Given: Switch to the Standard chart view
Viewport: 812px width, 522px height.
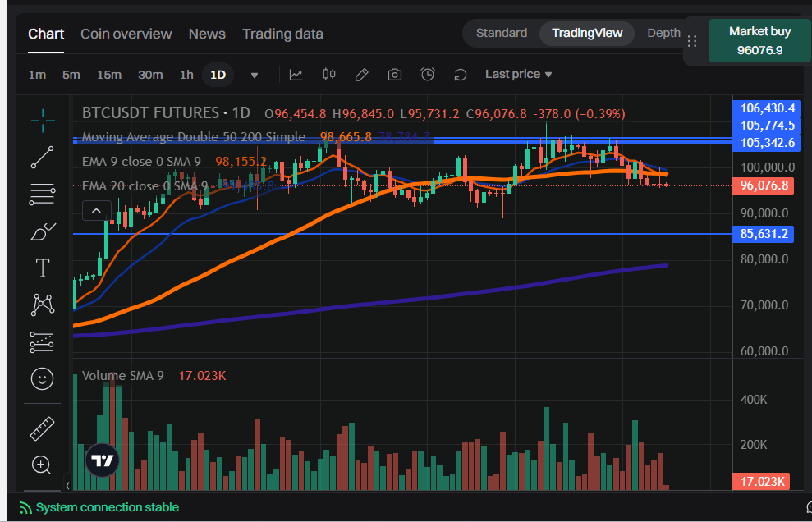Looking at the screenshot, I should coord(501,33).
